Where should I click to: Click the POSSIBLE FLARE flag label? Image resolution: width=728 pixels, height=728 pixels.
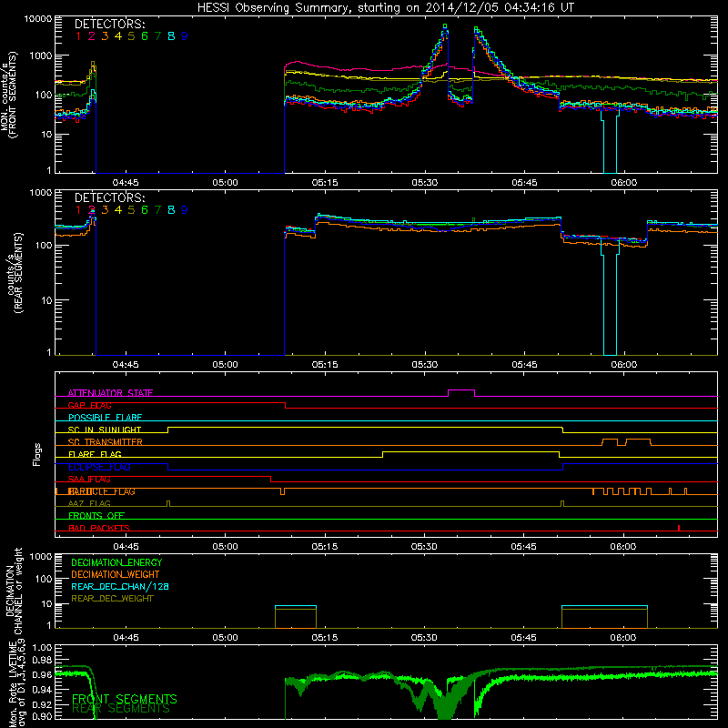pyautogui.click(x=105, y=418)
